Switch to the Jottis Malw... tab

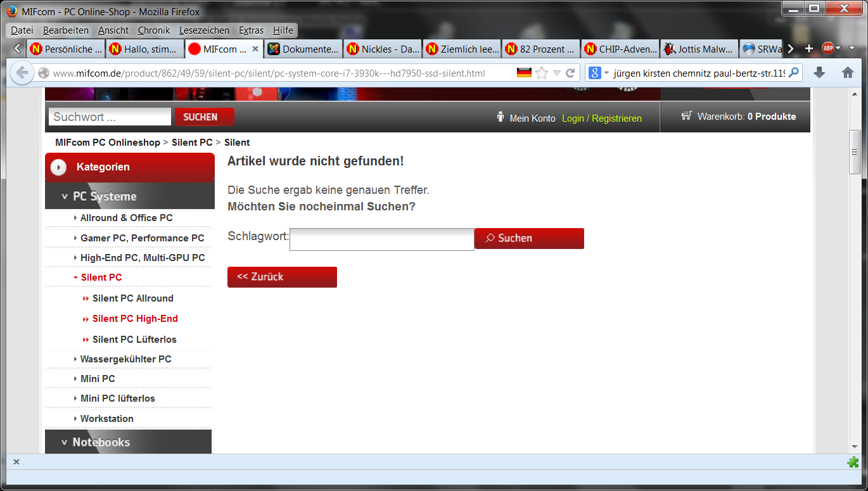699,49
